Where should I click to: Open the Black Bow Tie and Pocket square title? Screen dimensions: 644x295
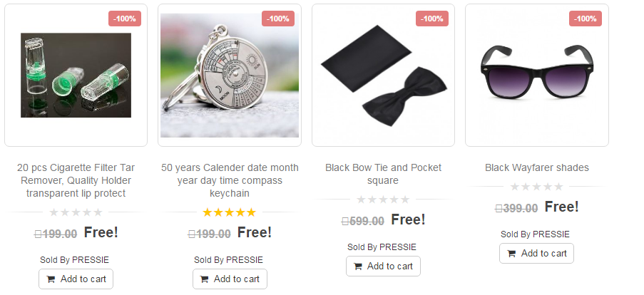click(383, 174)
